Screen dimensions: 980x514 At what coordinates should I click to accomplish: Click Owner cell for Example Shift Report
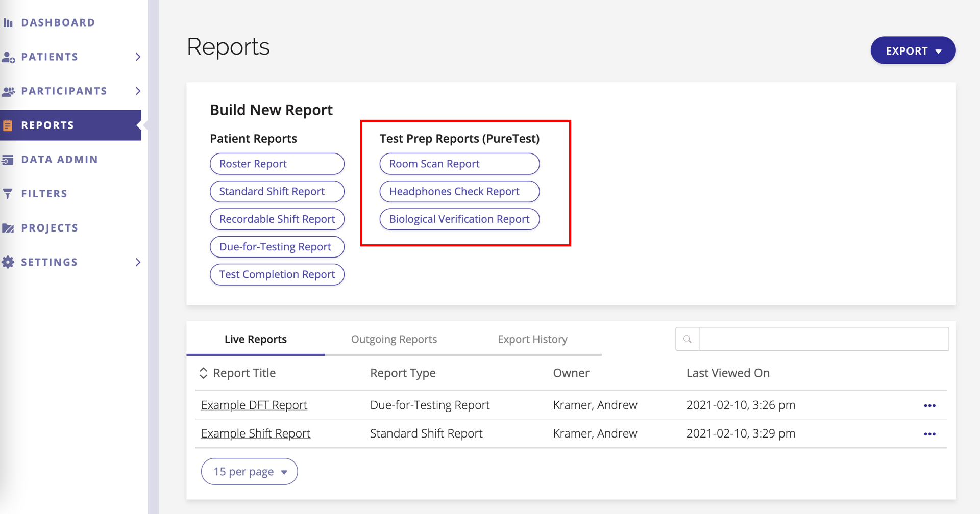(x=595, y=433)
